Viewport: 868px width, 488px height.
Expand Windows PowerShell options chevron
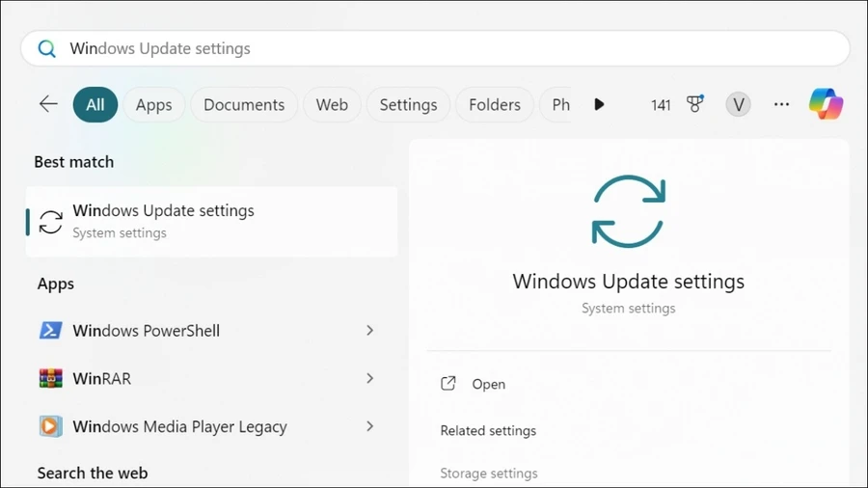(x=369, y=330)
